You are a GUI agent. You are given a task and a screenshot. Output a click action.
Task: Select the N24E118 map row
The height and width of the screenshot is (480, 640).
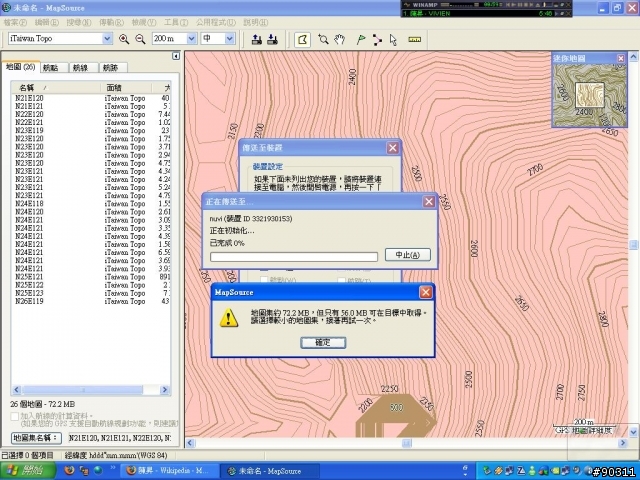pyautogui.click(x=91, y=204)
